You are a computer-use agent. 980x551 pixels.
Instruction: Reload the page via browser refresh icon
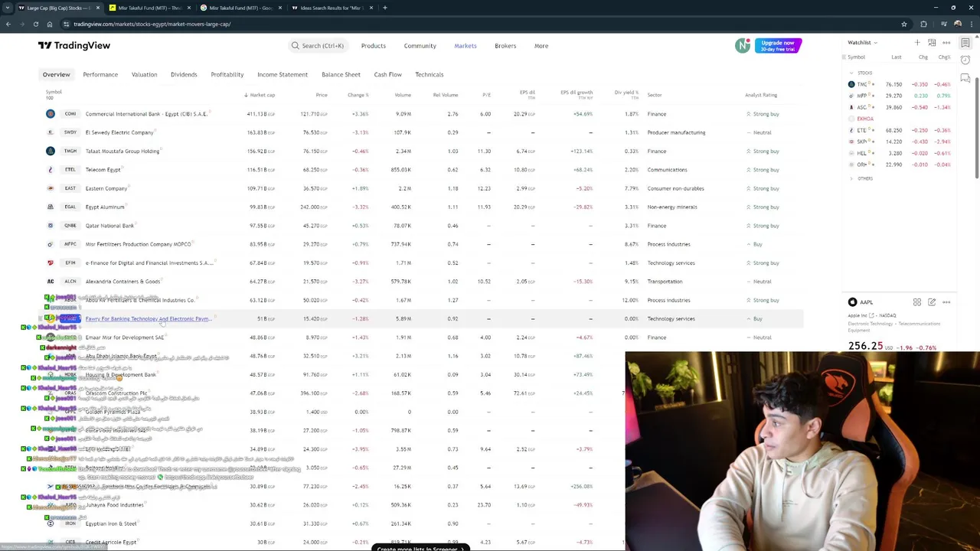coord(35,24)
